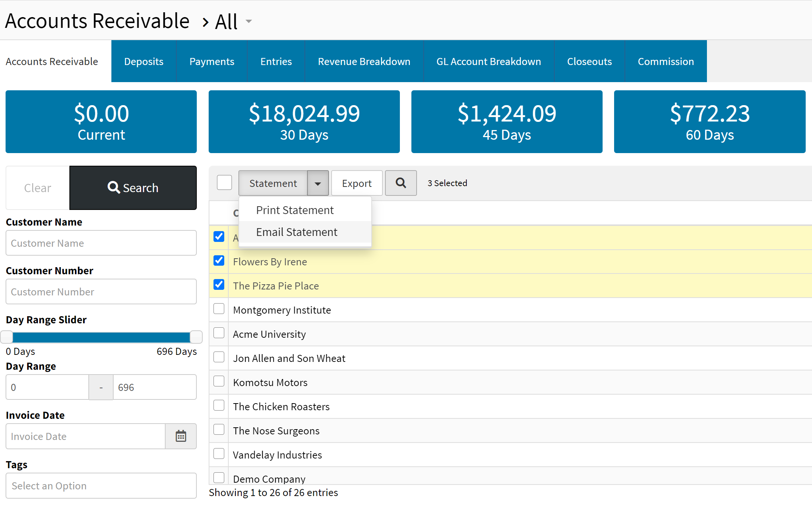
Task: Uncheck The Pizza Pie Place checkbox
Action: [x=219, y=285]
